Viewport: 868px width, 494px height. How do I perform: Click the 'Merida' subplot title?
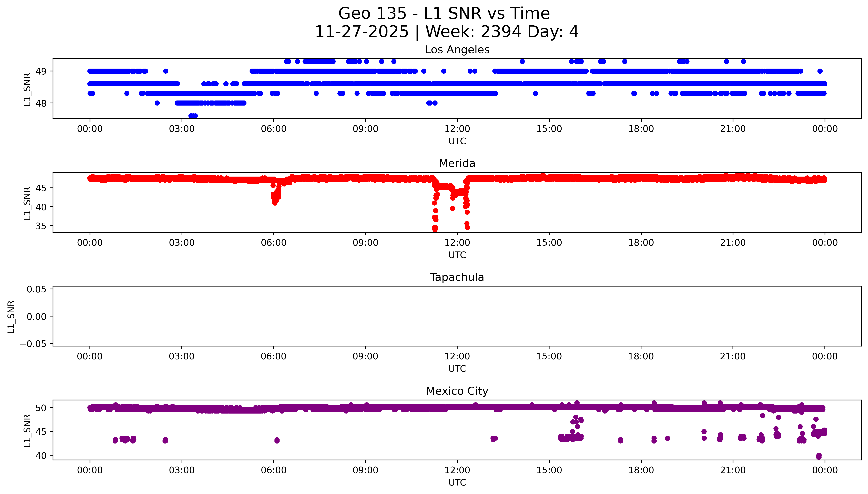(457, 163)
